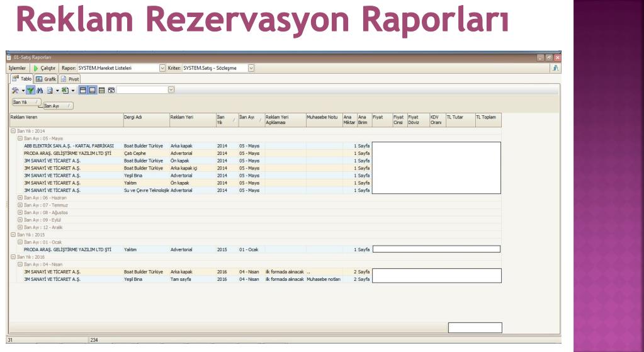Screen dimensions: 644x352
Task: Click the Excel export toolbar icon
Action: [64, 91]
